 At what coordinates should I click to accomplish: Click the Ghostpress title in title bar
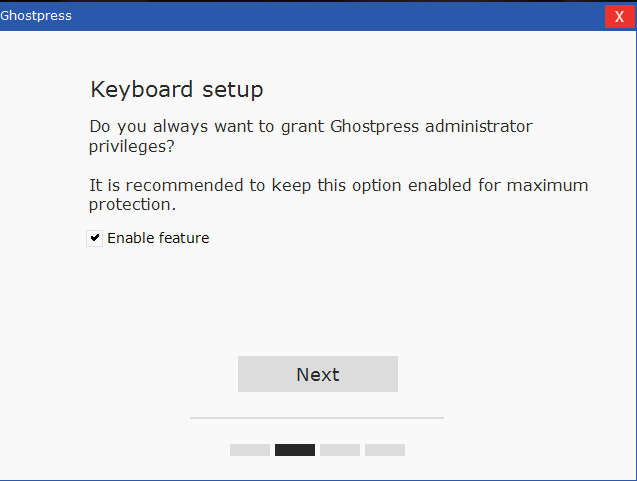36,16
